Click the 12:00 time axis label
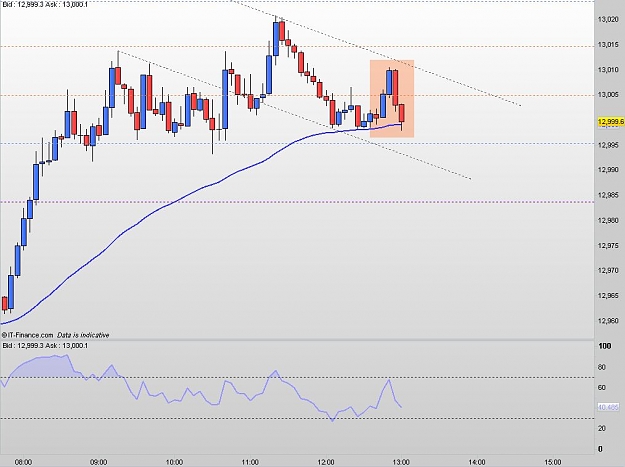Screen dimensions: 625x467 pyautogui.click(x=326, y=462)
